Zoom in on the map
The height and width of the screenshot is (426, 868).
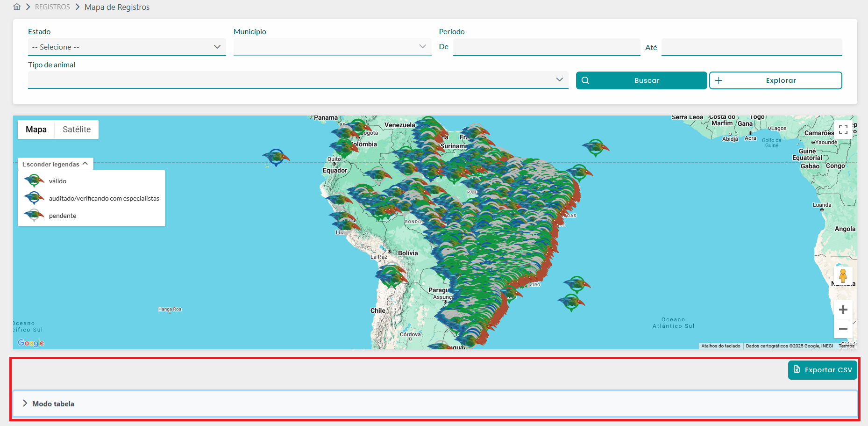tap(843, 310)
